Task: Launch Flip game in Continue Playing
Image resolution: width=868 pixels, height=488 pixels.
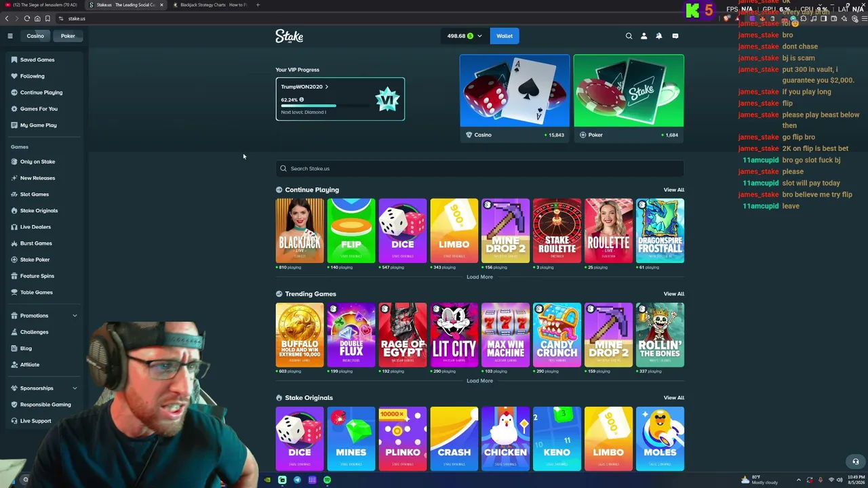Action: (x=351, y=230)
